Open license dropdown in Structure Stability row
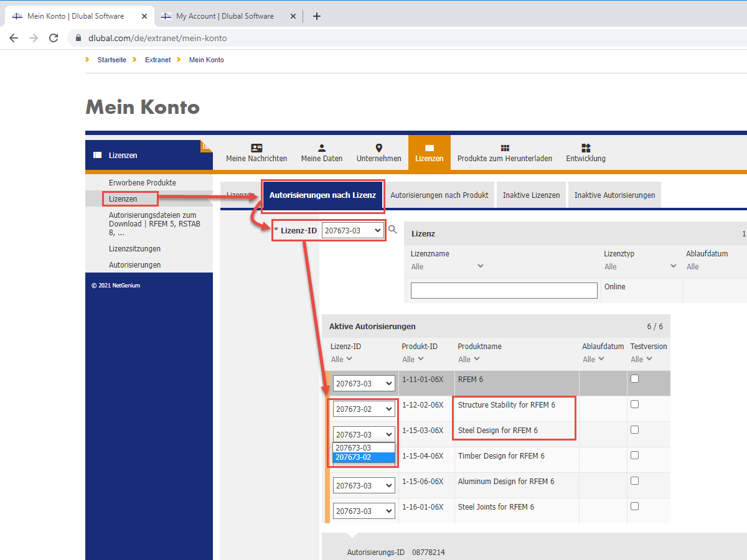 click(x=364, y=409)
